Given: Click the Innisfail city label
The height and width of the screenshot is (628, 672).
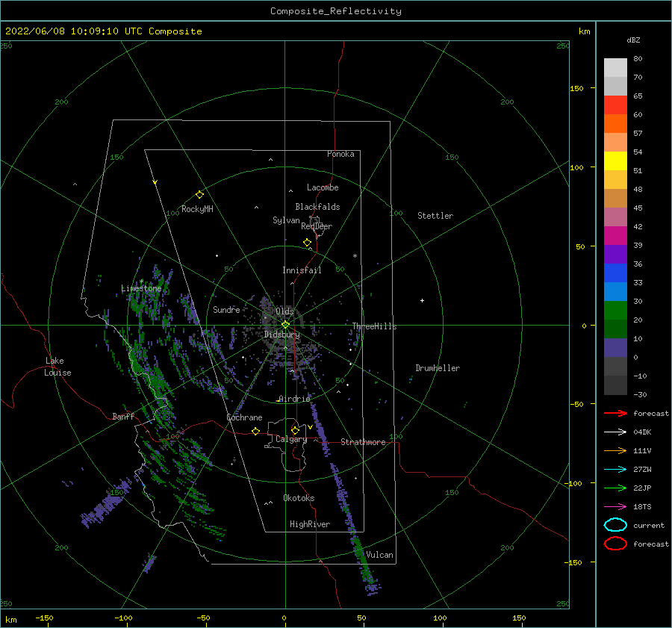Looking at the screenshot, I should coord(302,270).
